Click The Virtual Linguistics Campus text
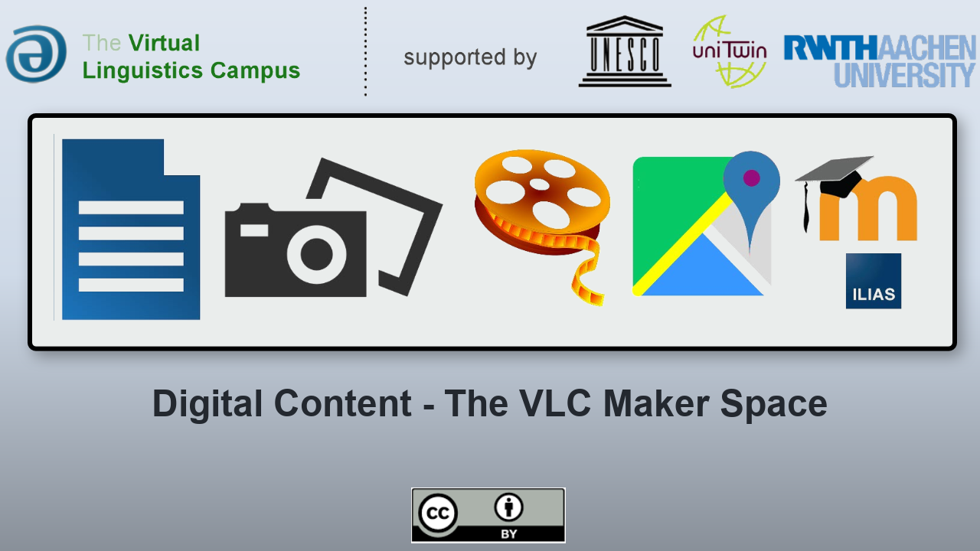Image resolution: width=980 pixels, height=551 pixels. pyautogui.click(x=191, y=57)
